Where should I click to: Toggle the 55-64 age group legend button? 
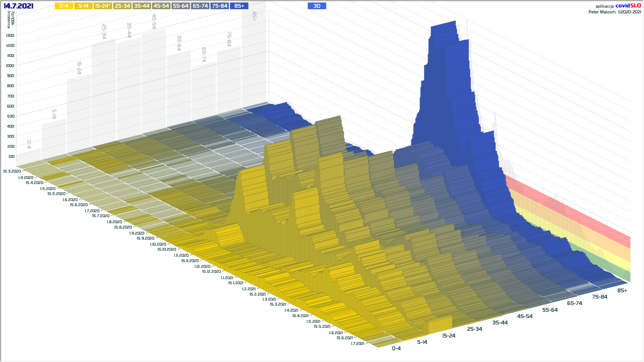pyautogui.click(x=180, y=6)
